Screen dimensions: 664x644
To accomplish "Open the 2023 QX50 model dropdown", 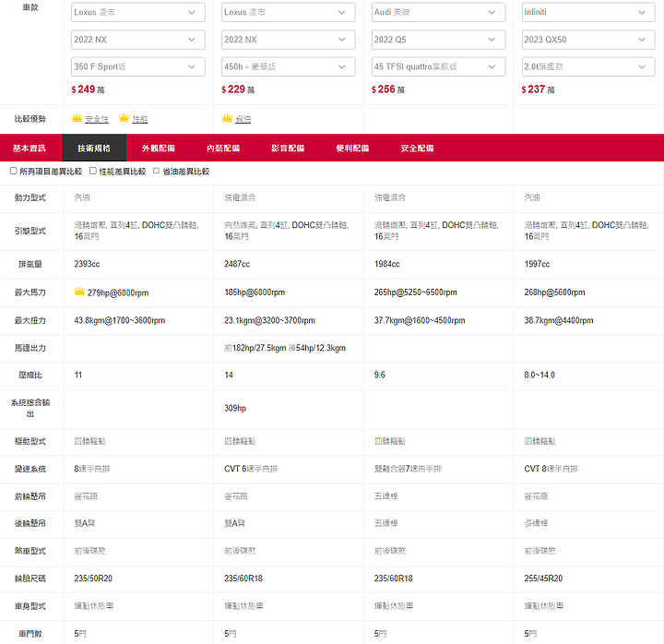I will pos(588,40).
